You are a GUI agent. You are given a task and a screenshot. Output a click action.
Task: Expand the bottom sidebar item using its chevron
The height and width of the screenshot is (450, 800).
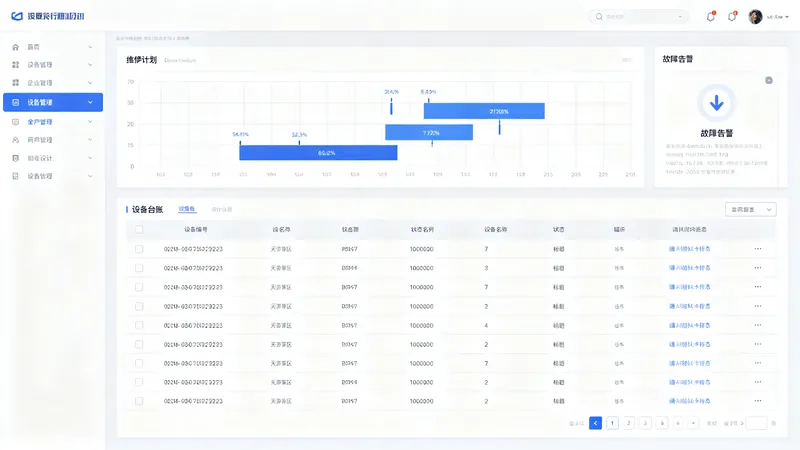pos(90,176)
